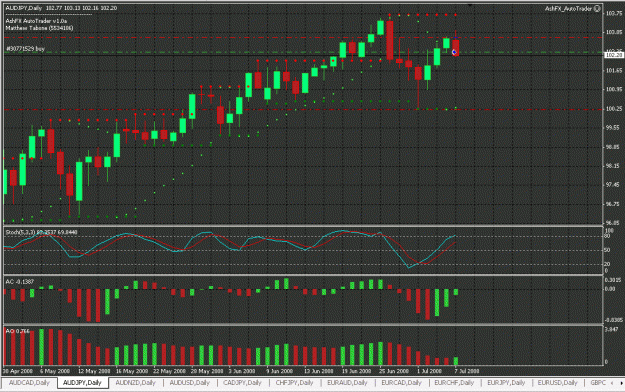Click the 99.55 price axis label
This screenshot has height=392, width=625.
[614, 128]
